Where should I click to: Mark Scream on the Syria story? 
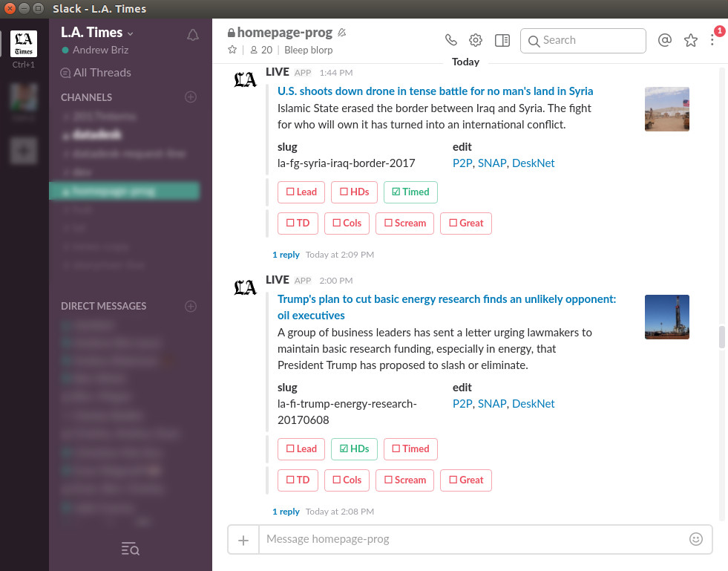[x=405, y=223]
